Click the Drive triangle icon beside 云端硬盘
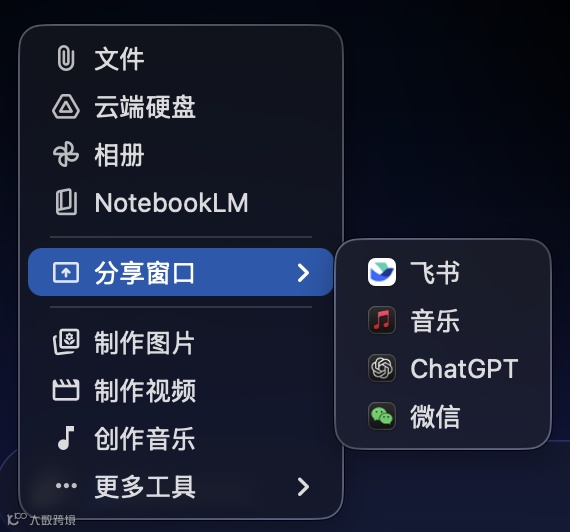Viewport: 570px width, 532px height. [66, 107]
